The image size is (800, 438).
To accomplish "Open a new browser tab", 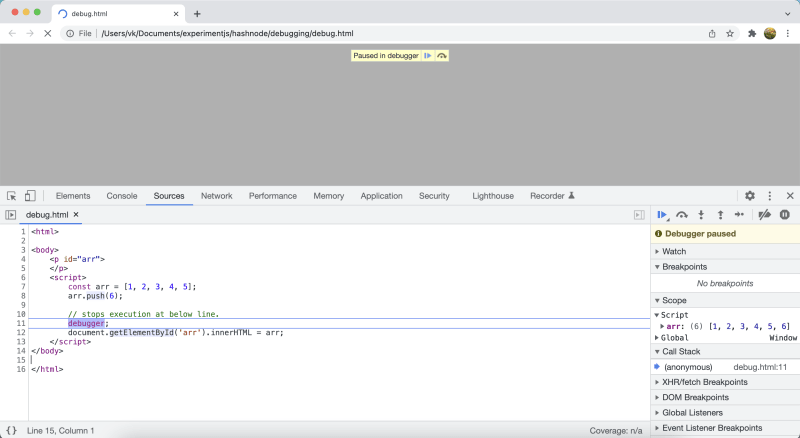I will (x=197, y=14).
